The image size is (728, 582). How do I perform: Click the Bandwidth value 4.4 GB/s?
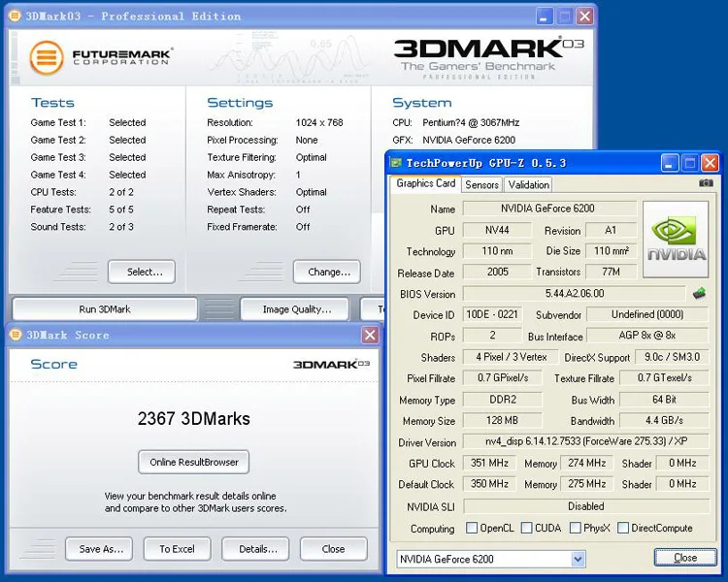point(664,420)
